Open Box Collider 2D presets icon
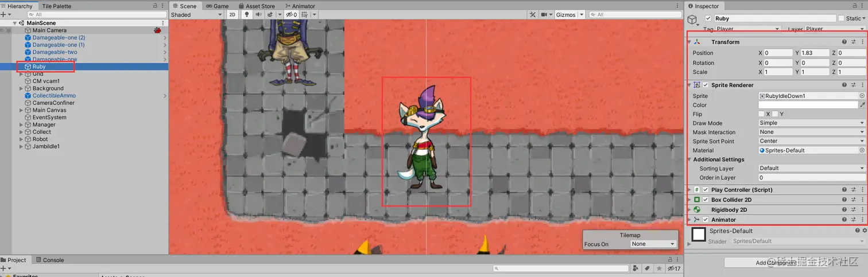This screenshot has height=277, width=868. click(853, 200)
